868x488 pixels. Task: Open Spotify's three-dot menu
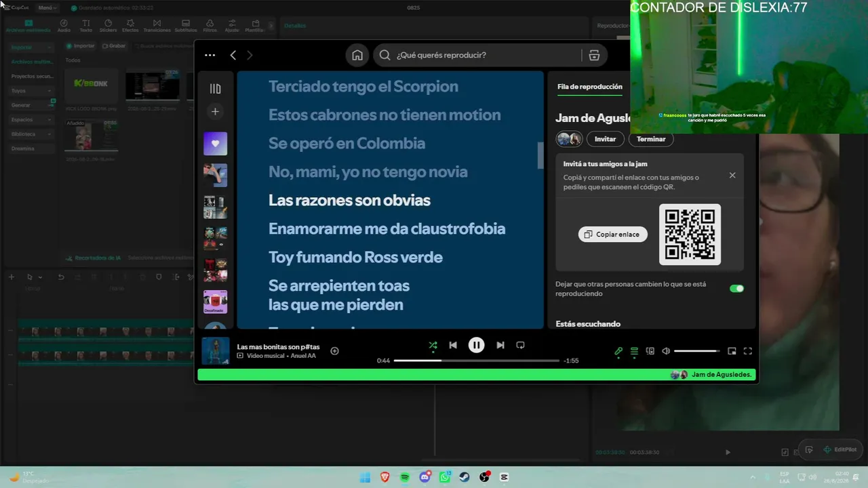tap(210, 56)
